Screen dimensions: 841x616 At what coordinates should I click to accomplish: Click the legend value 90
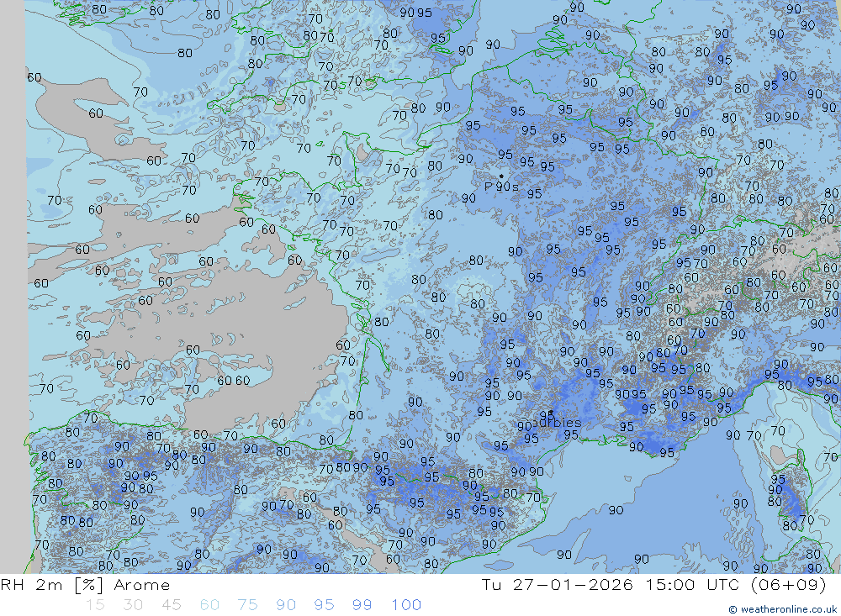286,605
